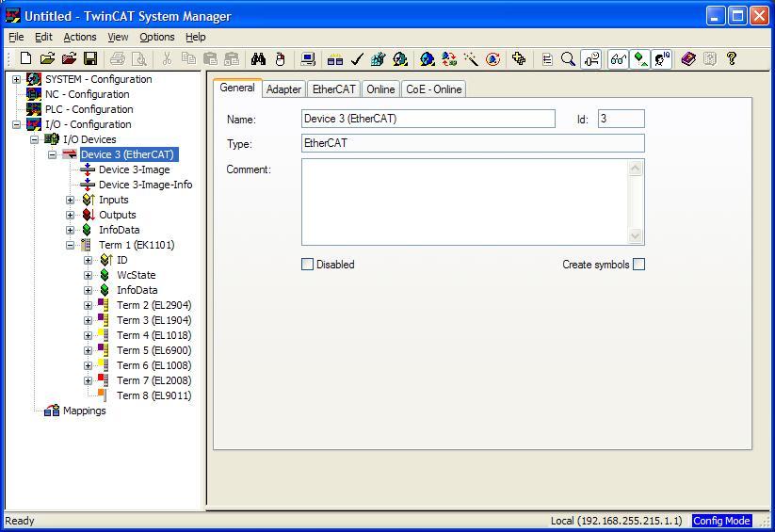775x532 pixels.
Task: Expand Term 6 (EL1008) node
Action: tap(88, 366)
